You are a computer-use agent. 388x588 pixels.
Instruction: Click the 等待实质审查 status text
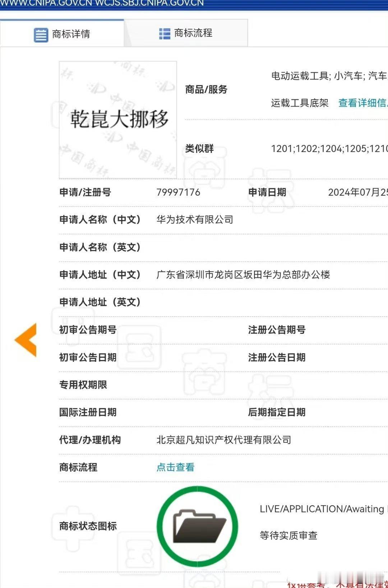coord(288,536)
